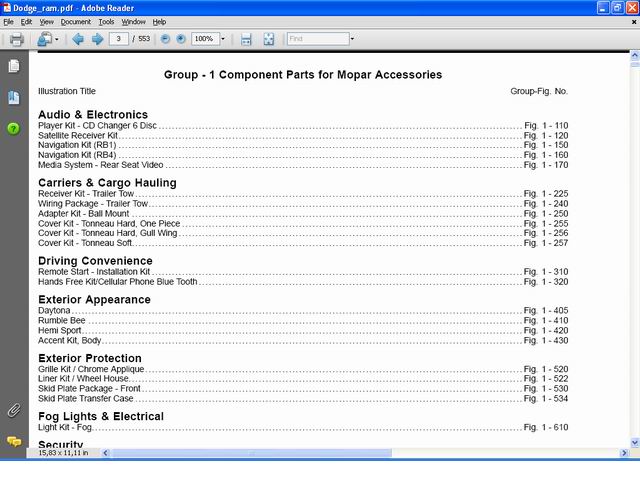The image size is (640, 480).
Task: Click Player Kit - CD Changer 6 Disc
Action: (98, 126)
